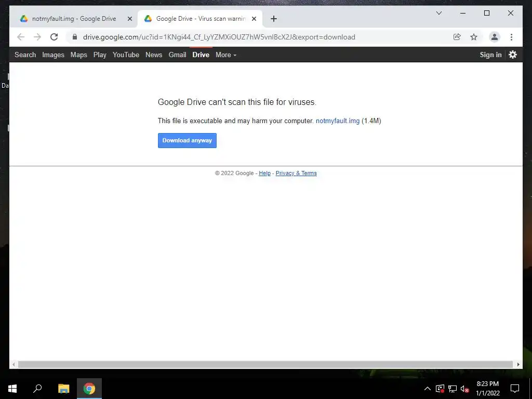
Task: Go to Gmail in Google bar
Action: [x=178, y=55]
